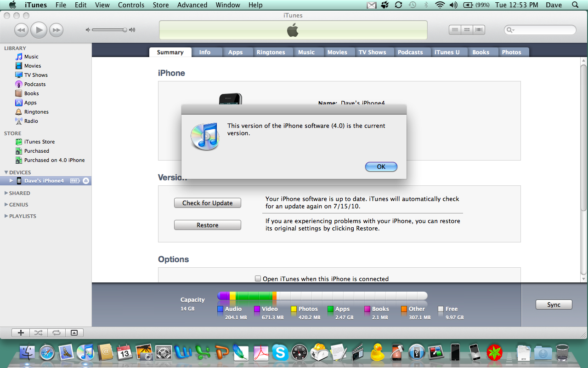This screenshot has height=368, width=588.
Task: Open iCal from the Dock
Action: 124,353
